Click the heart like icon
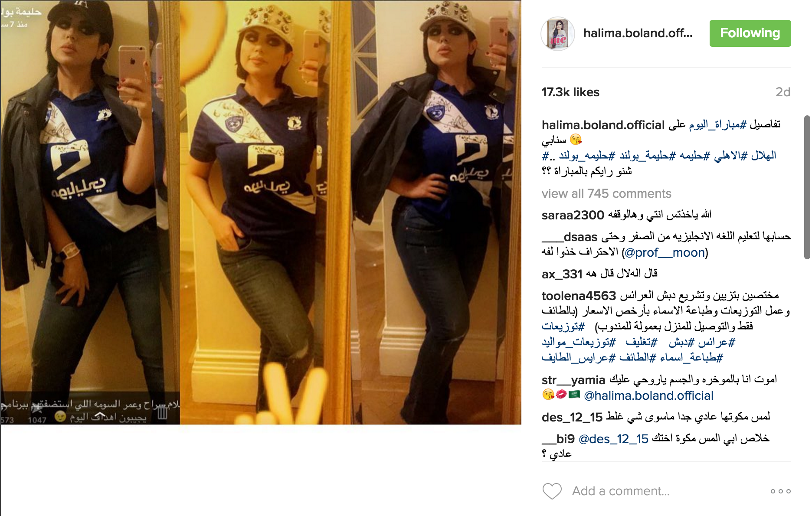Screen dimensions: 812x516 (552, 491)
